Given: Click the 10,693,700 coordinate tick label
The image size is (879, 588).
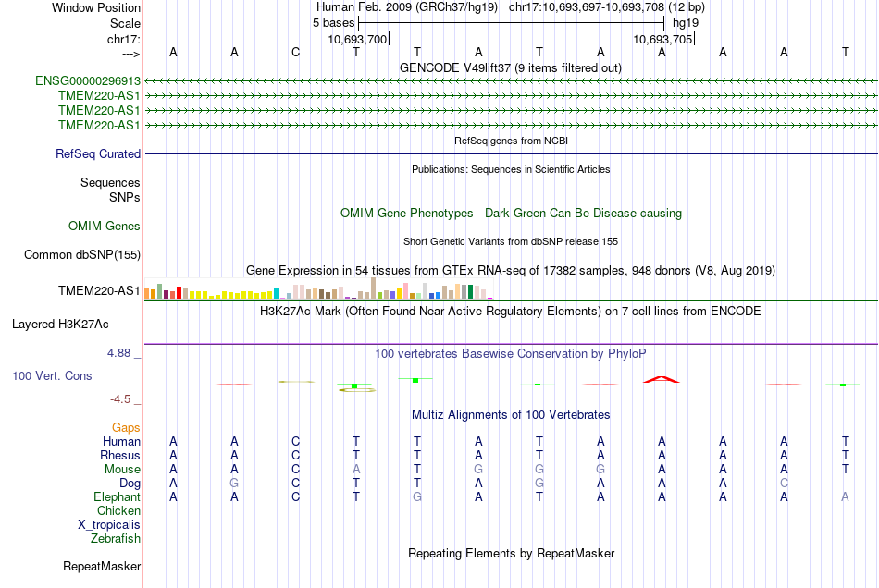Looking at the screenshot, I should click(x=358, y=39).
